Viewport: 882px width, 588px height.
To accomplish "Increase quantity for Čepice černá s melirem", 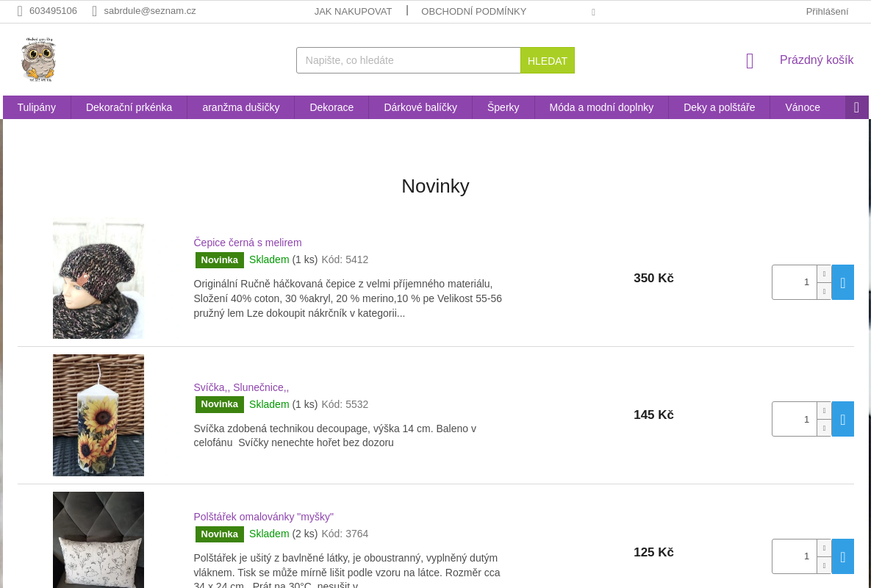I will (824, 273).
